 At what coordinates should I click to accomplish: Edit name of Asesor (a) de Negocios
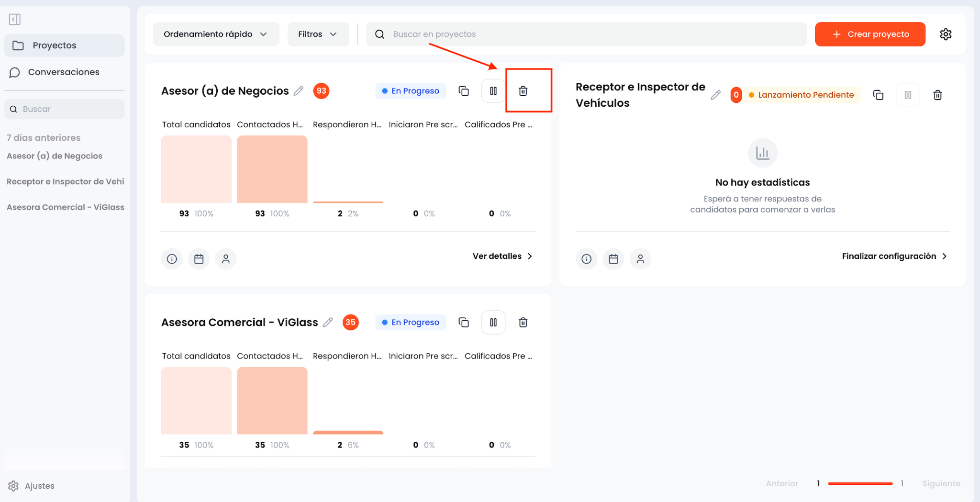299,91
